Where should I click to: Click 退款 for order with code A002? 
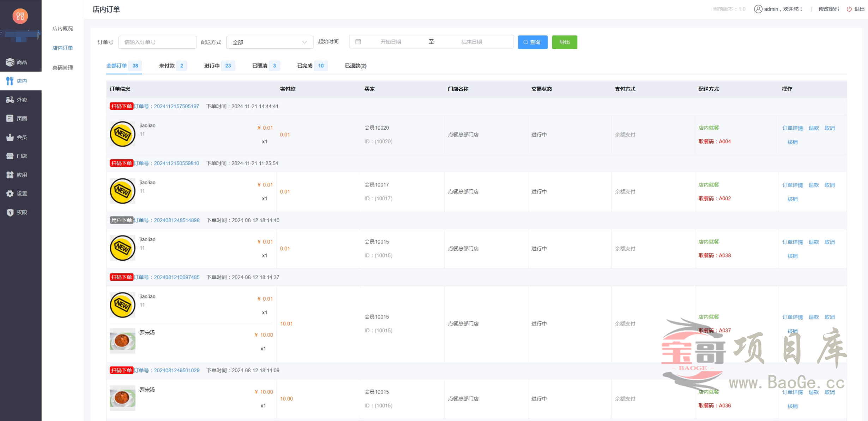[x=813, y=185]
